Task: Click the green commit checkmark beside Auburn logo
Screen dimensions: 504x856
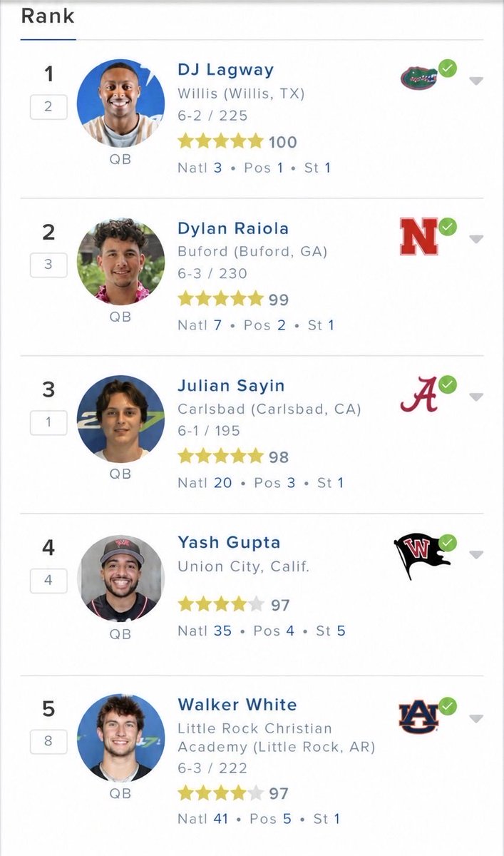Action: (x=448, y=706)
